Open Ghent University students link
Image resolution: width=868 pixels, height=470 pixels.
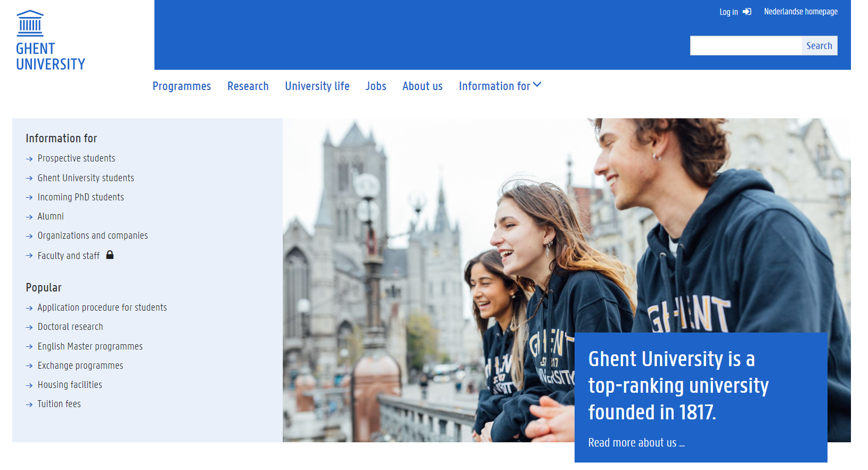pyautogui.click(x=86, y=178)
